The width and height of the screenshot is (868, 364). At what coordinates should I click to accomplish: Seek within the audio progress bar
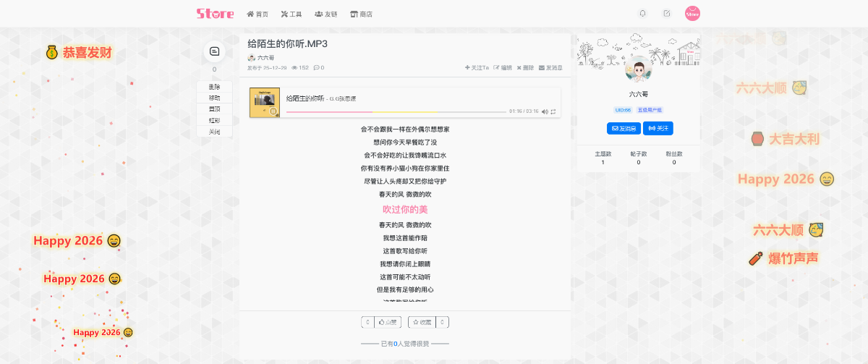(x=396, y=112)
